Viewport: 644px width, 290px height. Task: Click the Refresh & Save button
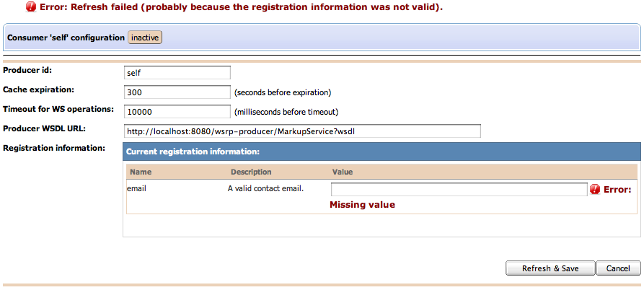click(x=550, y=268)
